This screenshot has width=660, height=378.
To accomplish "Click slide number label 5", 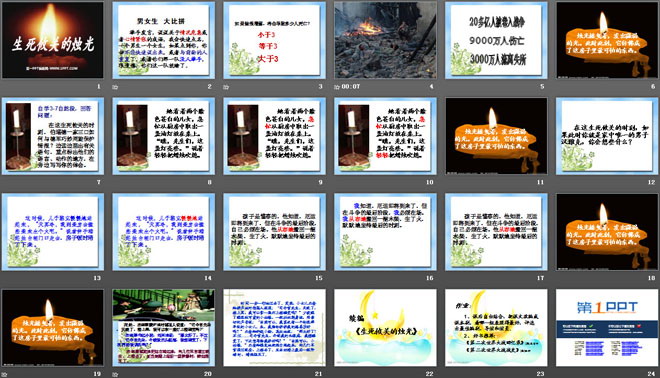I will (x=542, y=86).
